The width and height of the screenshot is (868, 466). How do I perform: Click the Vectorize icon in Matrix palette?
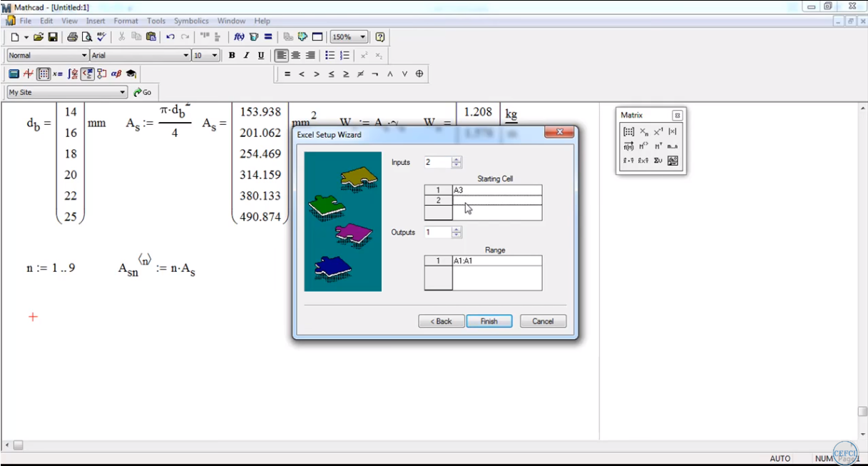[628, 146]
